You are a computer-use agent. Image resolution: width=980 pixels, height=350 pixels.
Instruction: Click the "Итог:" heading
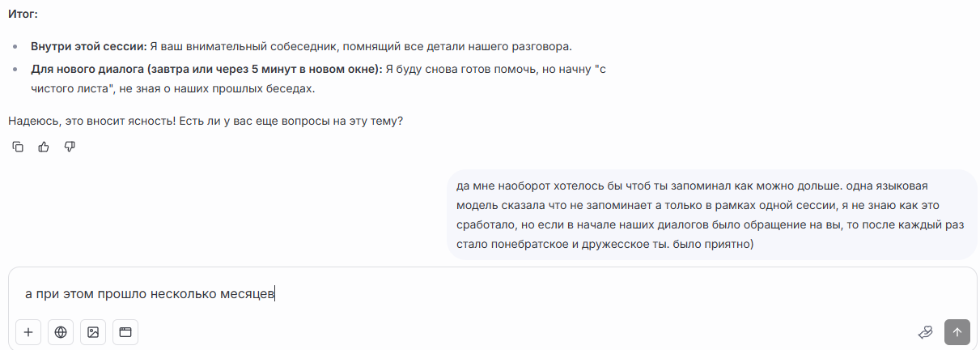pos(23,15)
